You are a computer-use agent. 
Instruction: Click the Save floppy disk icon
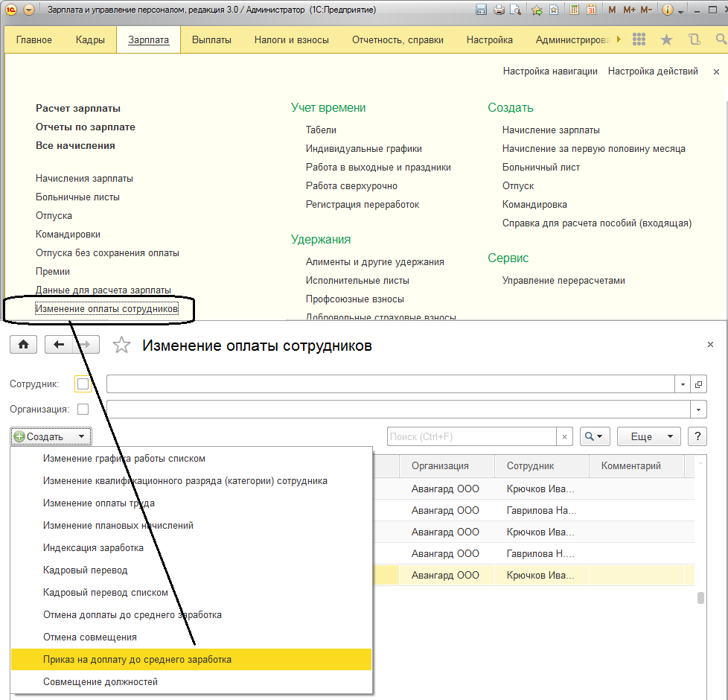pyautogui.click(x=481, y=10)
